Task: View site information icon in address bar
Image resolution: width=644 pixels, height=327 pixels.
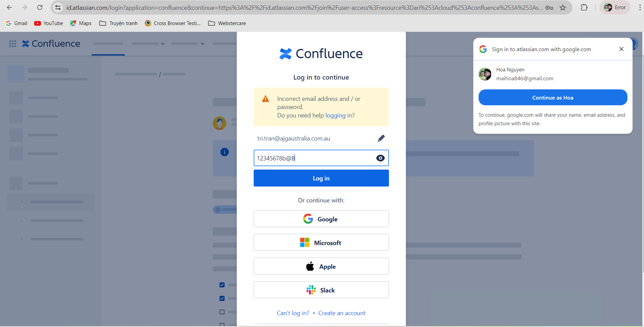Action: (x=58, y=7)
